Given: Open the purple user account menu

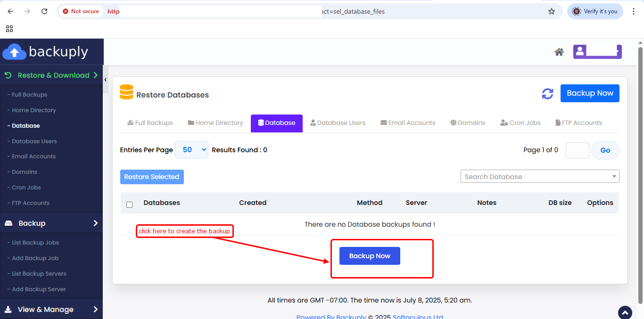Looking at the screenshot, I should click(x=597, y=52).
